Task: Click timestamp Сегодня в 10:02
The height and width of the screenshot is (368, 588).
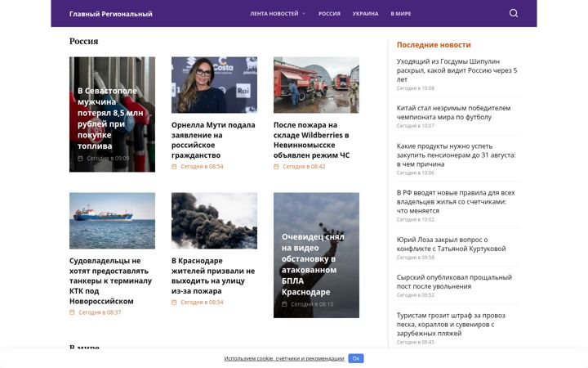Action: pos(416,220)
